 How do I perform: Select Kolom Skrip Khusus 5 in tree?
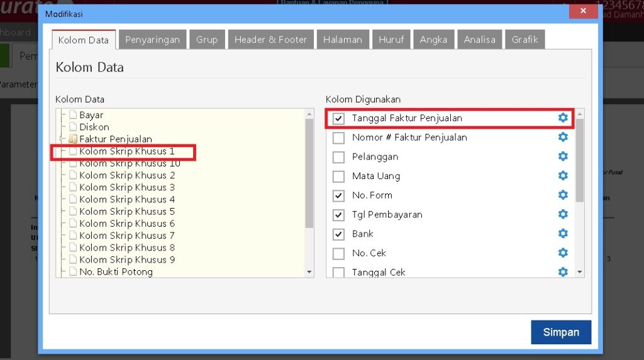coord(127,211)
